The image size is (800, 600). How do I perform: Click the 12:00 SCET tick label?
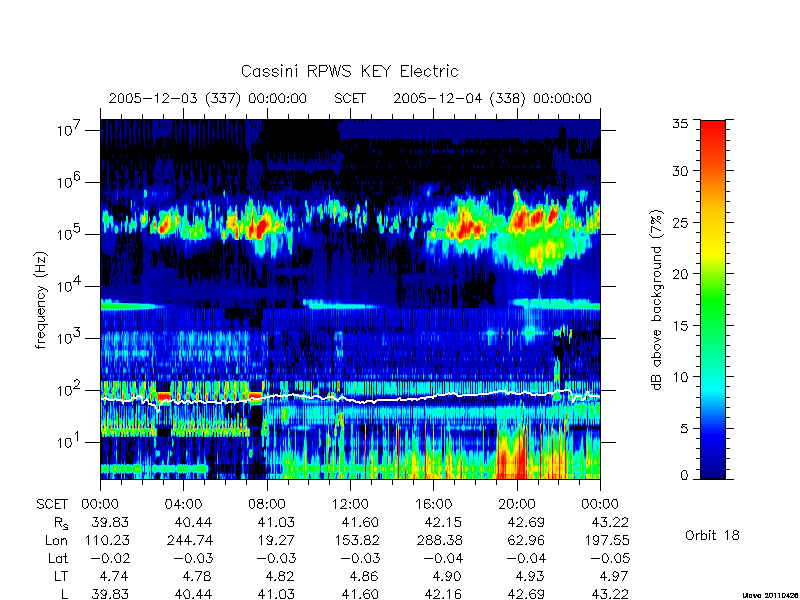click(350, 505)
